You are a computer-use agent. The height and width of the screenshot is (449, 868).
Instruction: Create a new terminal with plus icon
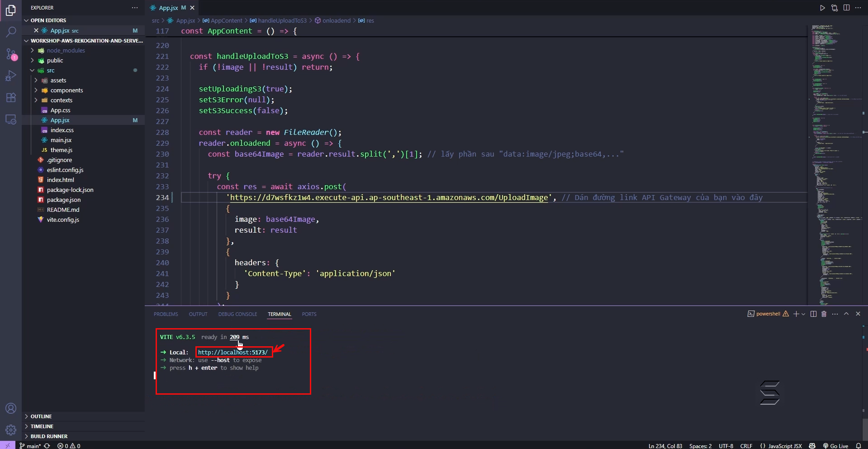(x=796, y=314)
